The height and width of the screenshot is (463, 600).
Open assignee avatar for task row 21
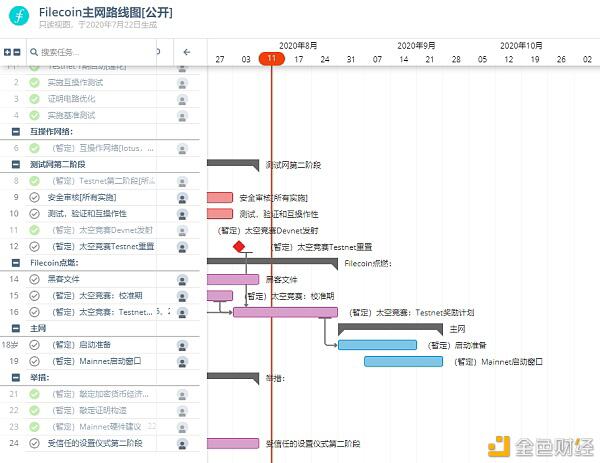pos(183,395)
